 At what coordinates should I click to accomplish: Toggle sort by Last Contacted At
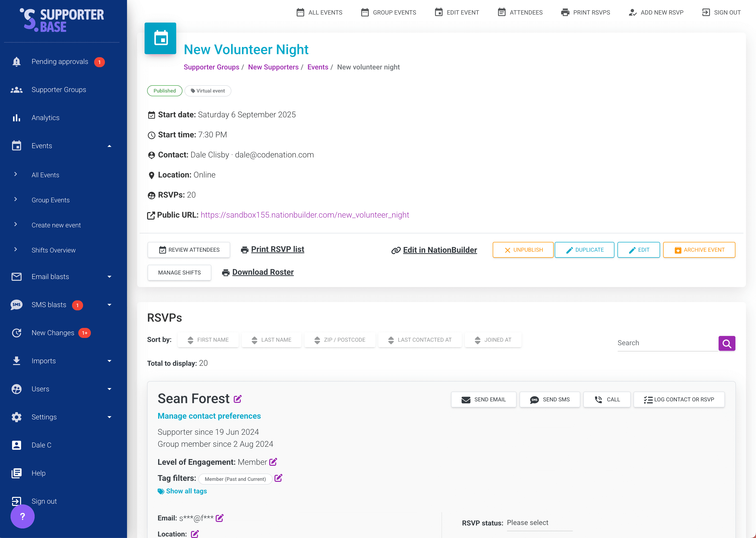[420, 340]
